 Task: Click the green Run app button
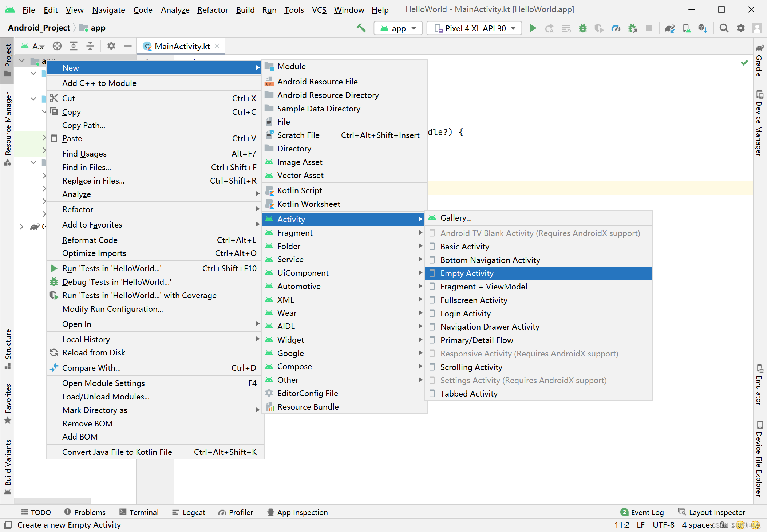[x=533, y=28]
